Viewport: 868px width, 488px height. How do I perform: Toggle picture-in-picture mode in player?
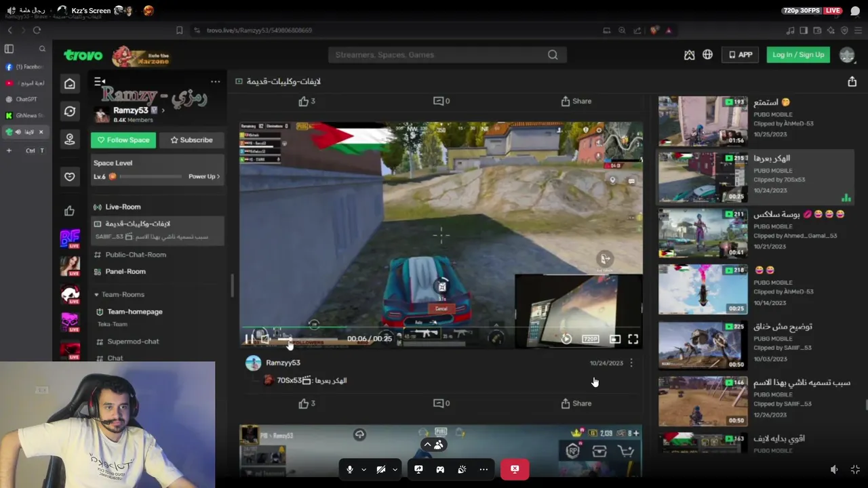coord(615,339)
